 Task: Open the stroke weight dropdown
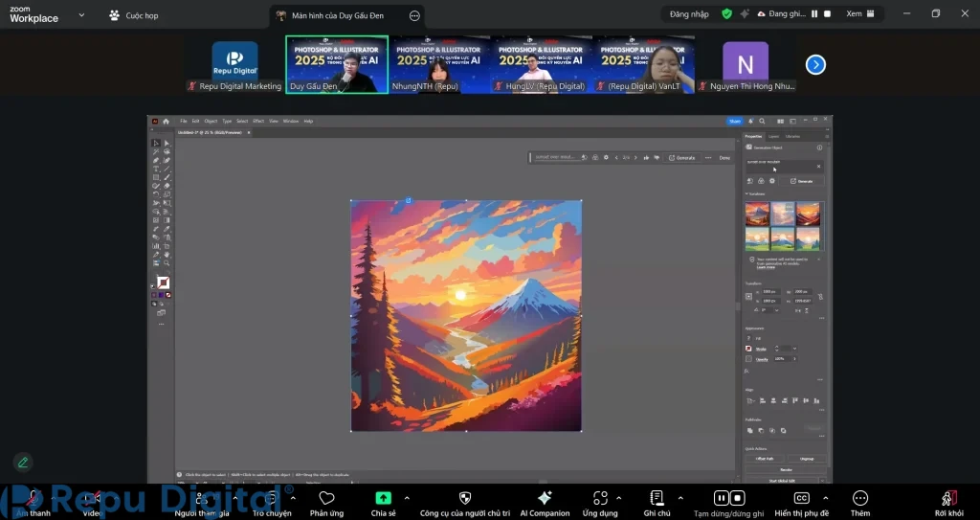click(x=794, y=349)
